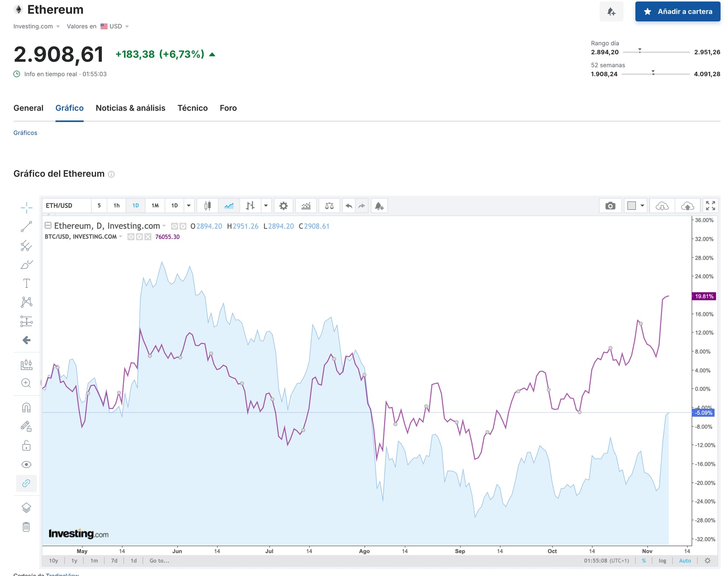Open layout selector dropdown arrow
The image size is (728, 576).
tap(642, 206)
